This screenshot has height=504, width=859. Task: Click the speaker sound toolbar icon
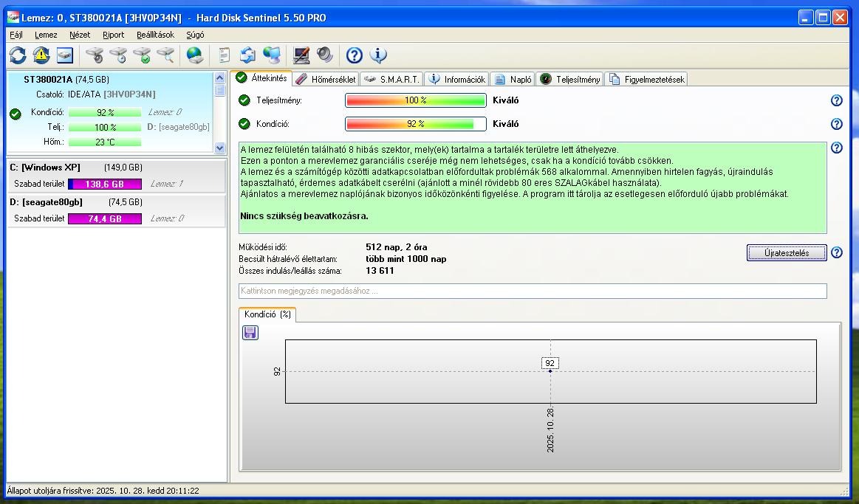[324, 55]
